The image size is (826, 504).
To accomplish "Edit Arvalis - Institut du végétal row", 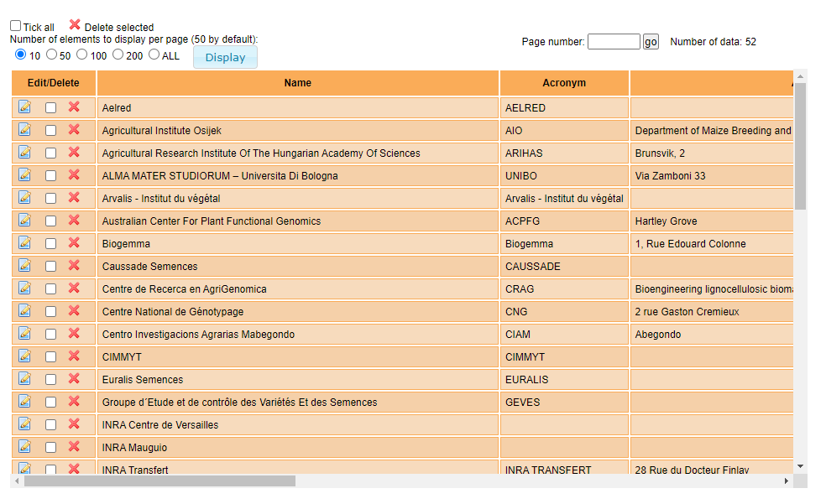I will pos(24,197).
